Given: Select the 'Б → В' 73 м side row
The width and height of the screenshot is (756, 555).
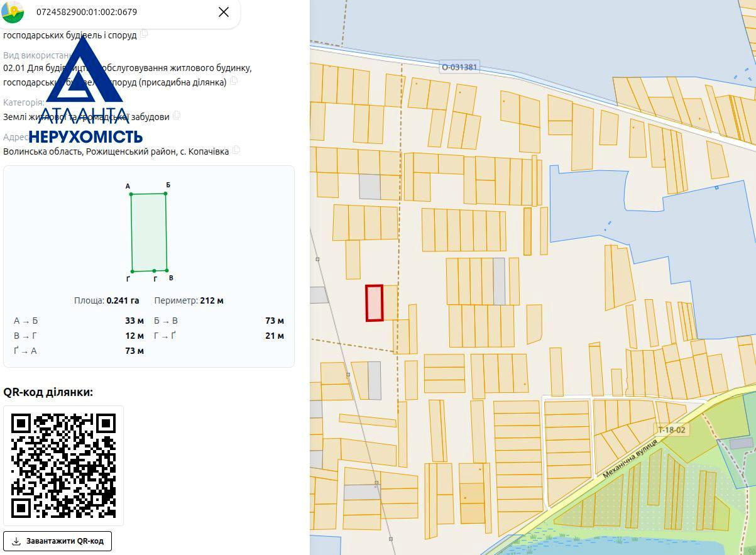Looking at the screenshot, I should pos(219,321).
